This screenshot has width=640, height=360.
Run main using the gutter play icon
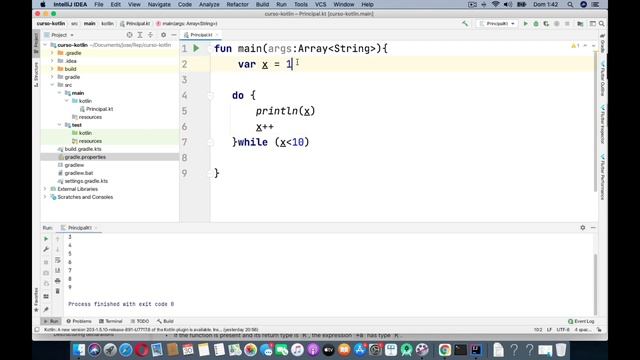coord(196,49)
